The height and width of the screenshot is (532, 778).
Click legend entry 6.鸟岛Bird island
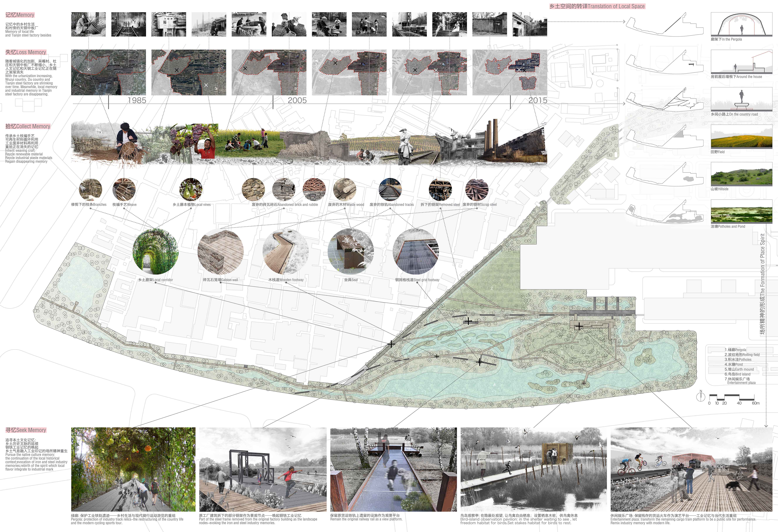[737, 374]
